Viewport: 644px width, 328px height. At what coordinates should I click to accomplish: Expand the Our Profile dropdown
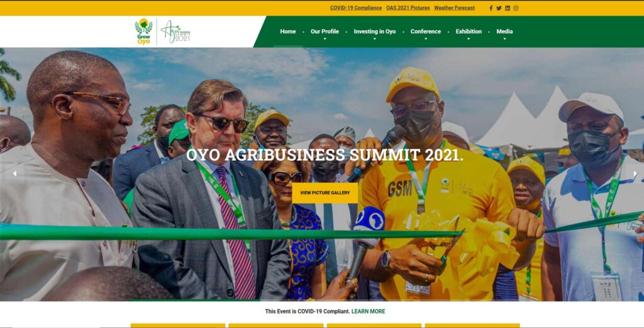(x=325, y=31)
